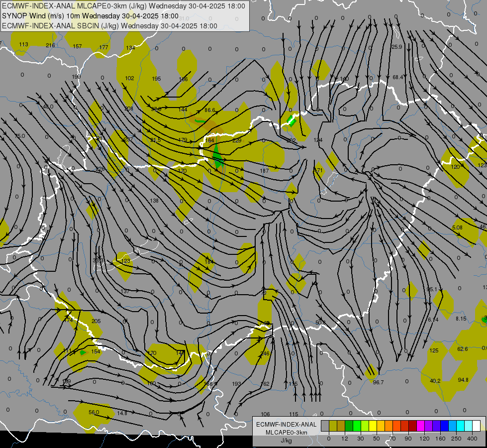The height and width of the screenshot is (448, 487).
Task: Click the legend tick label '90'
Action: (408, 439)
